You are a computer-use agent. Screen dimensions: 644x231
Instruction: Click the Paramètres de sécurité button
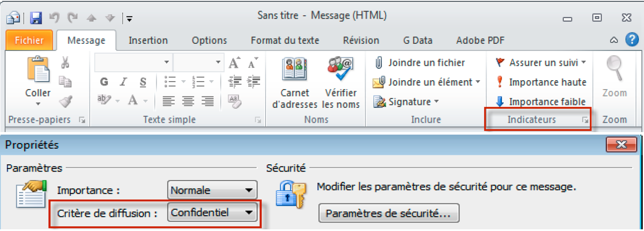pos(389,213)
